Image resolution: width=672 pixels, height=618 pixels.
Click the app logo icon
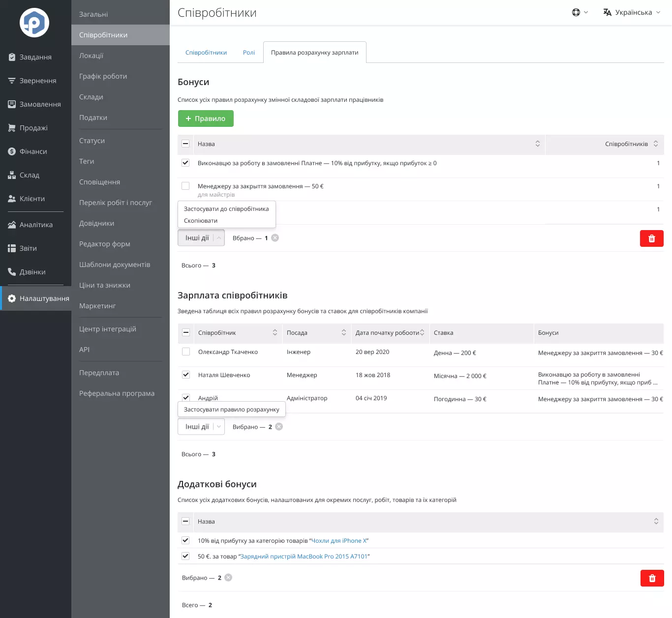click(x=34, y=23)
